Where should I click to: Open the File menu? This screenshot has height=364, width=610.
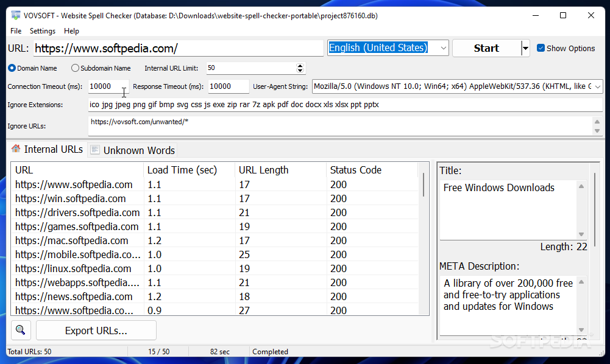(16, 30)
